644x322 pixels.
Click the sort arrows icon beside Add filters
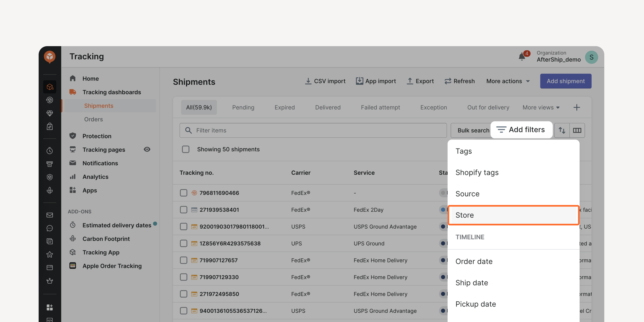pyautogui.click(x=562, y=130)
